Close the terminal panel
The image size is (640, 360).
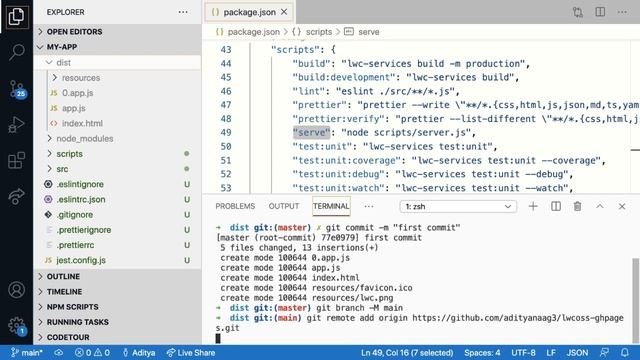pos(622,206)
